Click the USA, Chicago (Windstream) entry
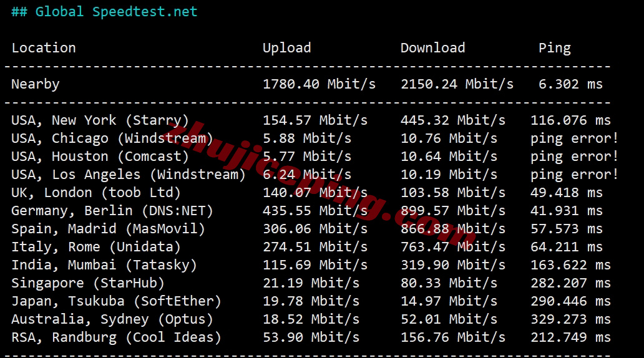 (112, 138)
